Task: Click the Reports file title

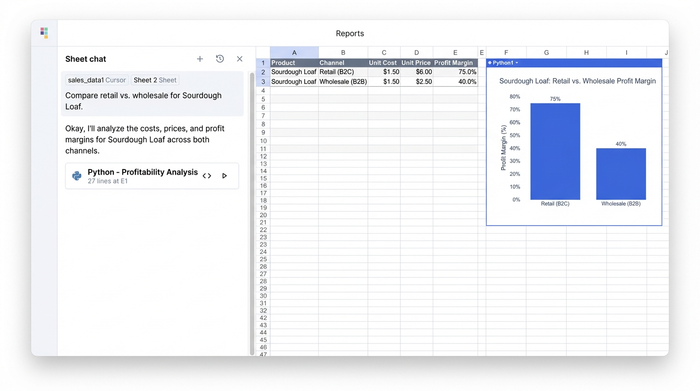Action: click(x=350, y=33)
